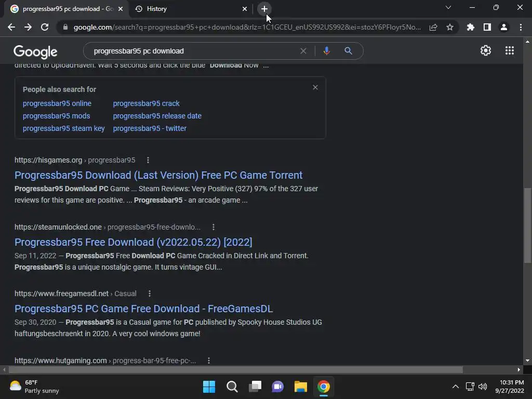Start voice search with microphone
Image resolution: width=532 pixels, height=399 pixels.
326,51
